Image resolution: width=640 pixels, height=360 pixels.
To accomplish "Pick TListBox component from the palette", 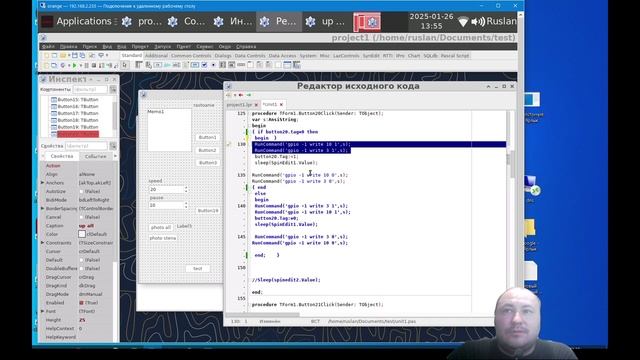I will point(223,65).
